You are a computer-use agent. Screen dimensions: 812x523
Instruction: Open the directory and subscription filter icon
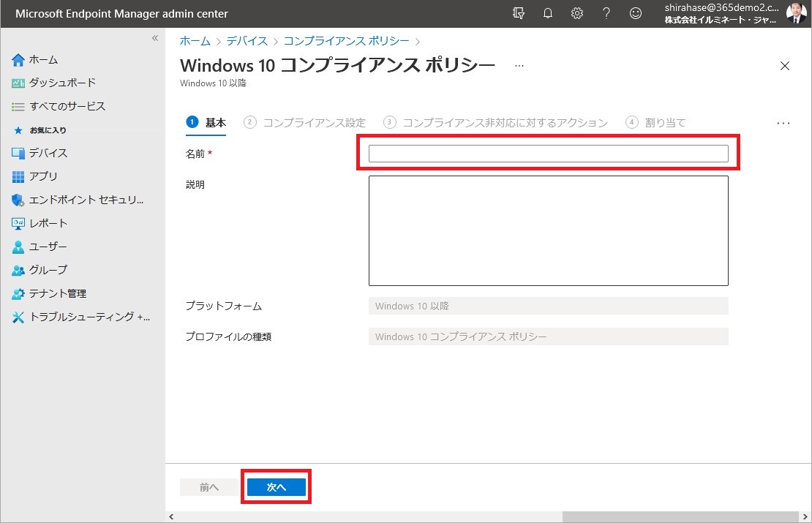(519, 13)
